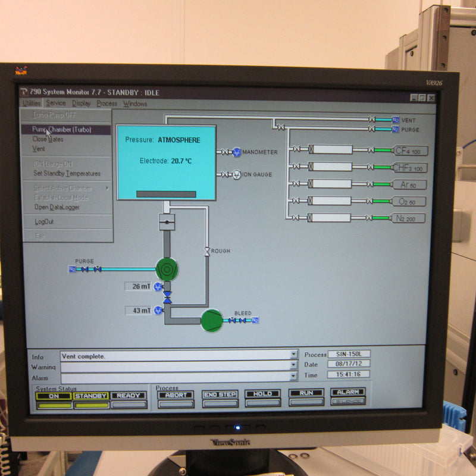Click the green flow indicator on the Ar line

coord(380,184)
